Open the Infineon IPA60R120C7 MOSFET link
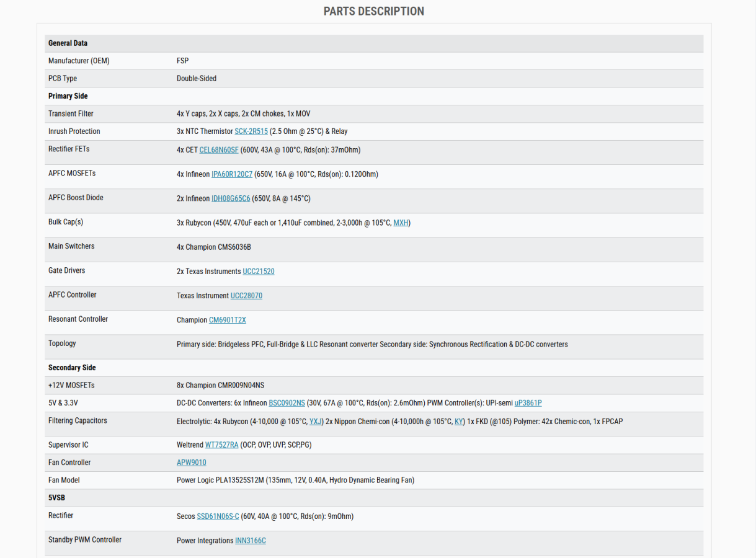The width and height of the screenshot is (756, 558). [x=232, y=174]
